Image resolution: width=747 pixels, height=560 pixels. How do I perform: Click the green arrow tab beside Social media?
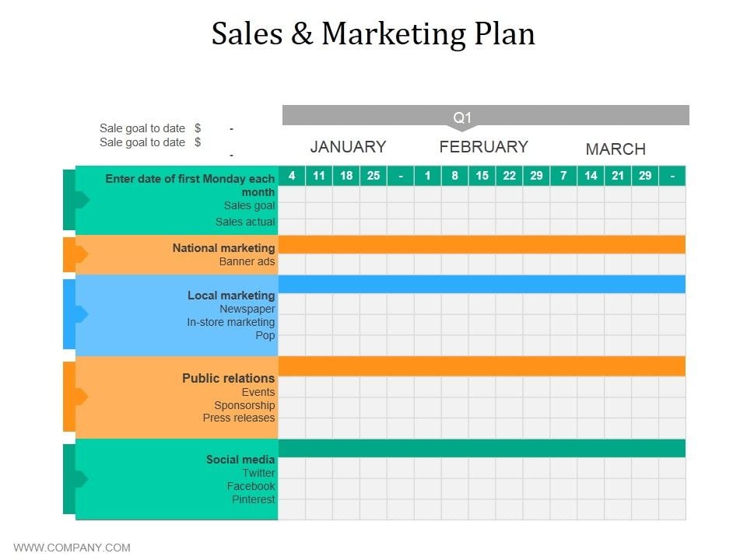click(75, 479)
